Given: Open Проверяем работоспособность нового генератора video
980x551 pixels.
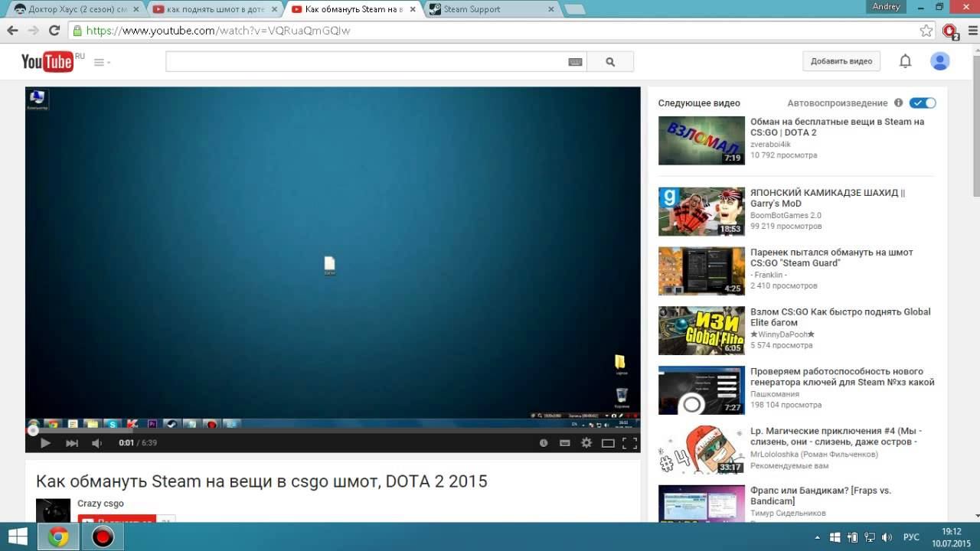Looking at the screenshot, I should click(x=842, y=377).
